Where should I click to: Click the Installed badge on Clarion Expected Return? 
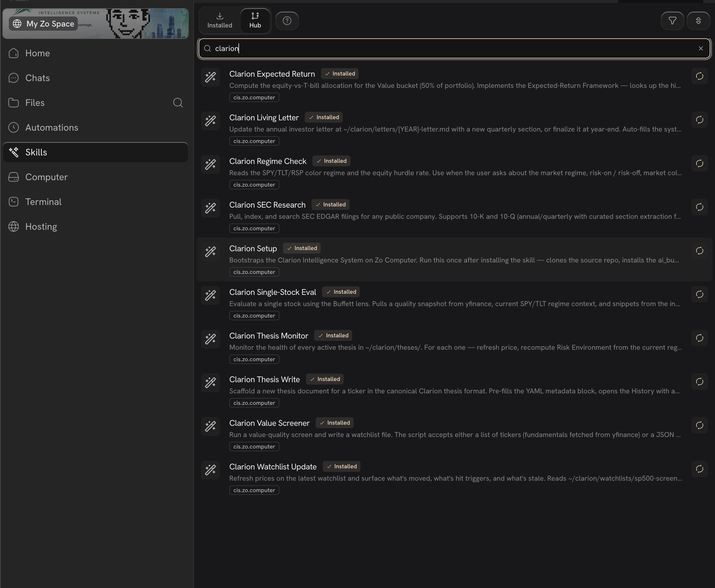point(340,73)
